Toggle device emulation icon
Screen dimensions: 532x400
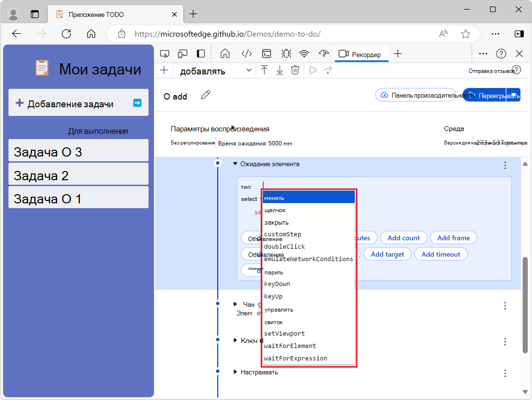pos(182,54)
